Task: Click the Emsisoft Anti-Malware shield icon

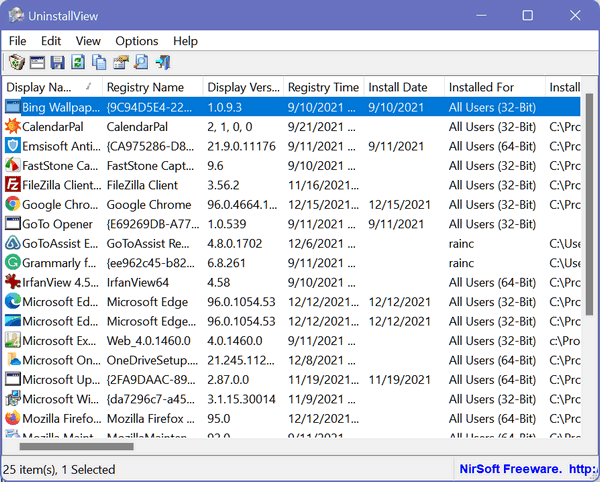Action: click(x=13, y=146)
